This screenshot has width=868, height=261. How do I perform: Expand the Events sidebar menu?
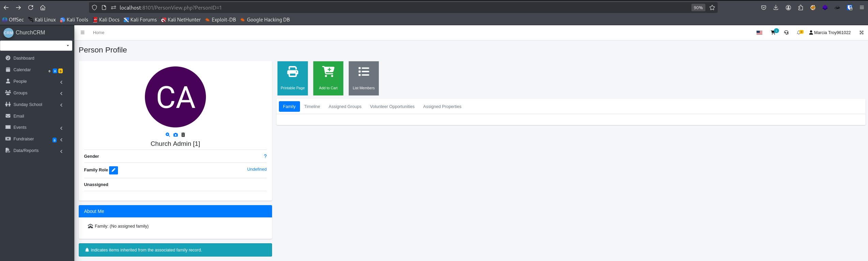[x=37, y=127]
